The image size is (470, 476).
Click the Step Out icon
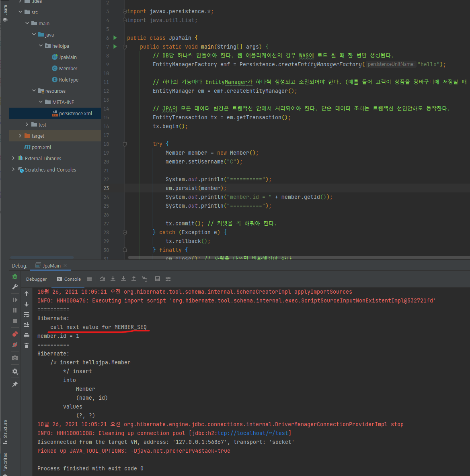click(x=133, y=279)
